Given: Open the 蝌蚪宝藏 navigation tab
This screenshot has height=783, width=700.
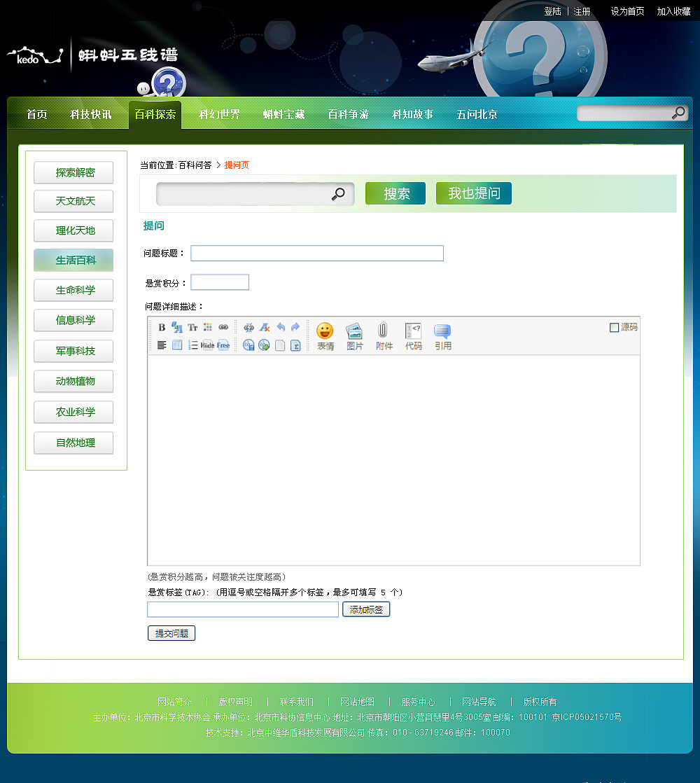Looking at the screenshot, I should coord(284,114).
